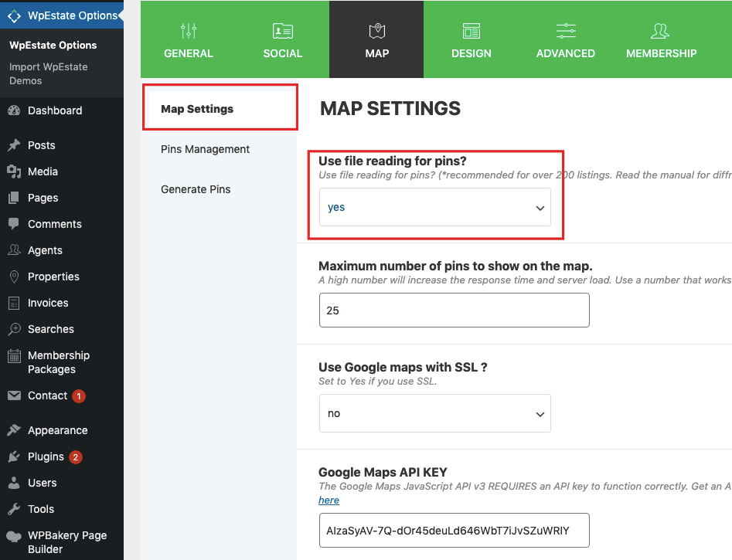Open the 'Use file reading for pins' dropdown

pos(434,207)
